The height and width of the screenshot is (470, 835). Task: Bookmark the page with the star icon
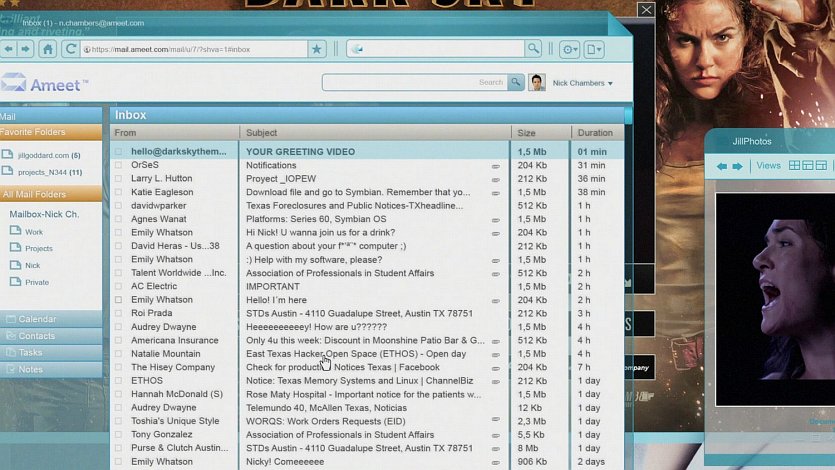point(316,48)
